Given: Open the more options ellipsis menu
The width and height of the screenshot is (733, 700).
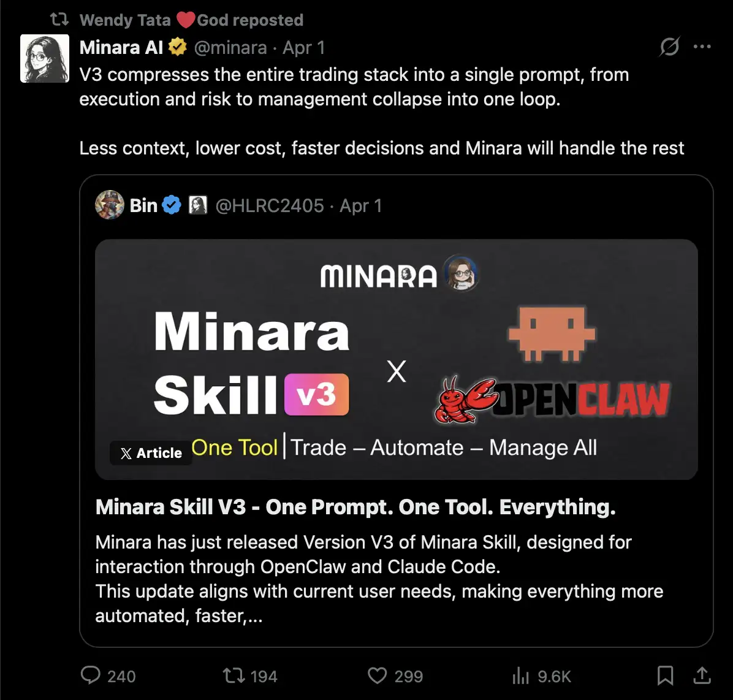Looking at the screenshot, I should click(x=702, y=47).
